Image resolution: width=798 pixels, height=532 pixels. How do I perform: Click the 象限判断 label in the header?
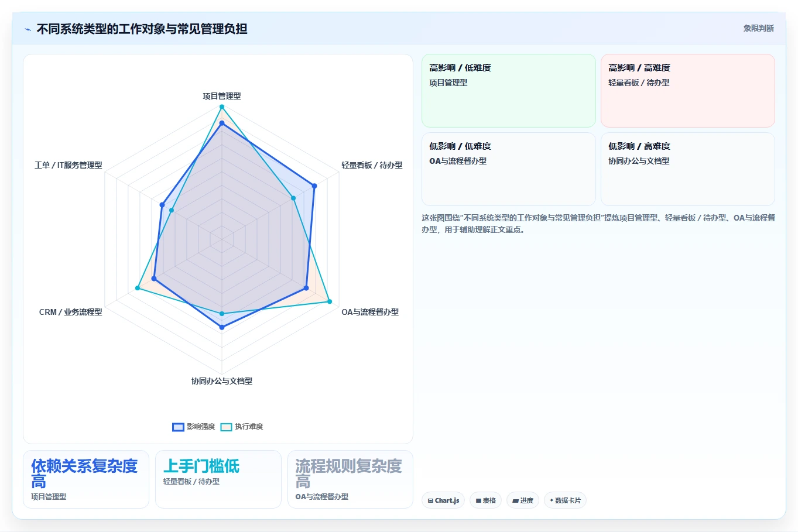point(758,28)
